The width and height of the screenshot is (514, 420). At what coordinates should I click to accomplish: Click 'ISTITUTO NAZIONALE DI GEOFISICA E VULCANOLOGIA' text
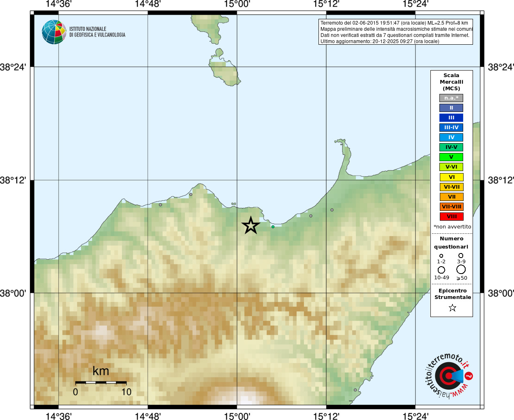[x=97, y=32]
